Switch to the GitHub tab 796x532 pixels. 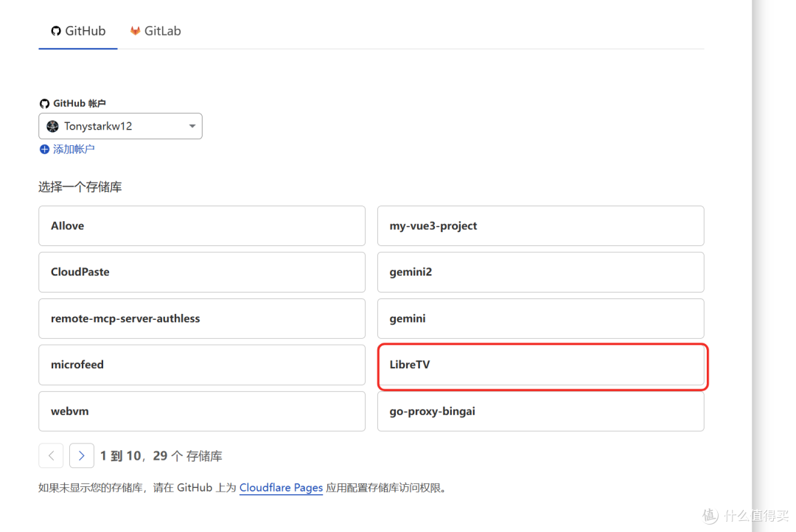click(78, 31)
